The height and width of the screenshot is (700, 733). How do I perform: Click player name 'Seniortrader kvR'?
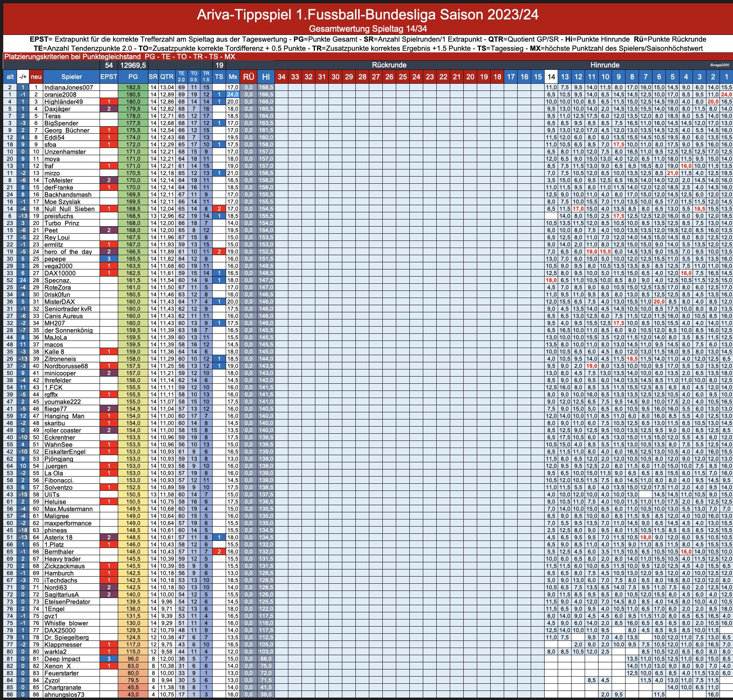click(68, 309)
